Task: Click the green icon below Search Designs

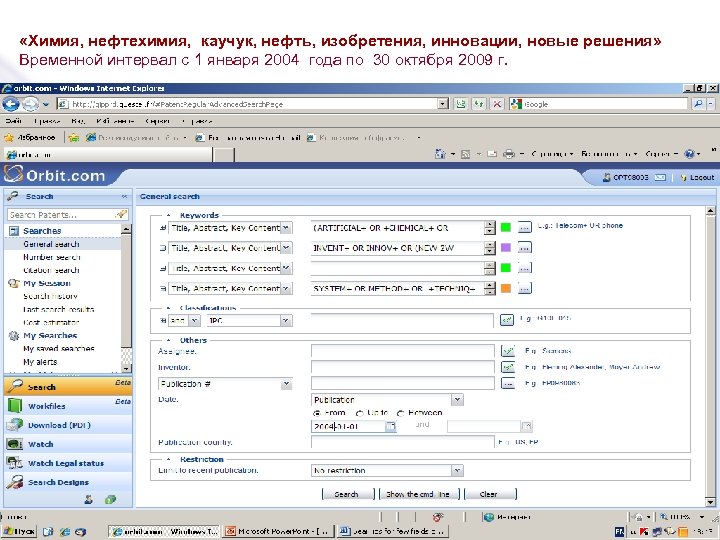Action: [110, 500]
